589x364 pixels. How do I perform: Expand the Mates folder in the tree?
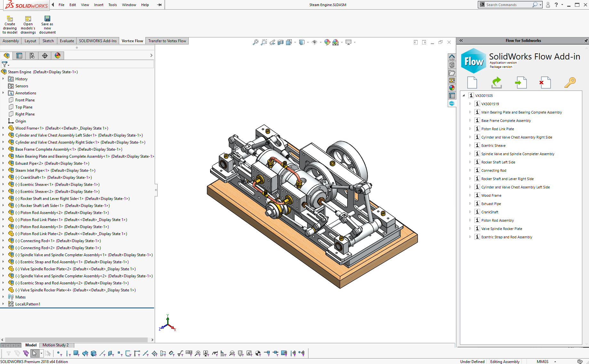point(3,297)
